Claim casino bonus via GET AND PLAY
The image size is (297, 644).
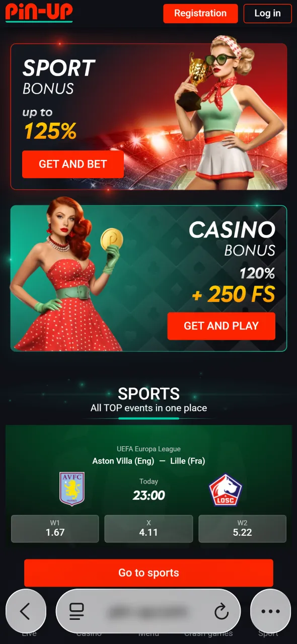click(221, 326)
